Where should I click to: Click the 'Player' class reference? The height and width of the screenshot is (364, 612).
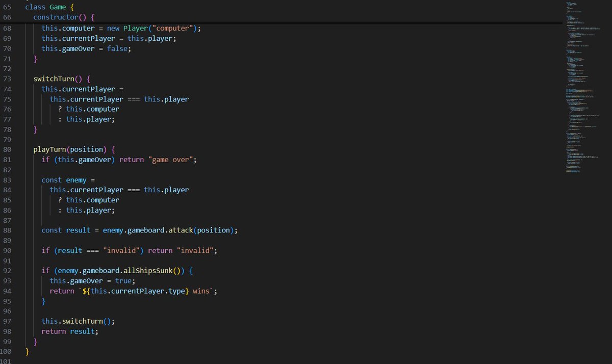135,28
